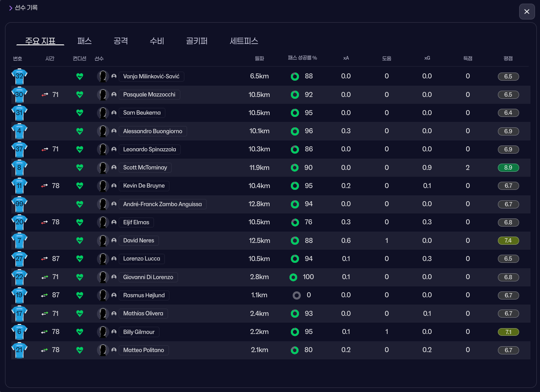Open Kevin De Bruyne player profile
Image resolution: width=540 pixels, height=392 pixels.
[x=144, y=186]
